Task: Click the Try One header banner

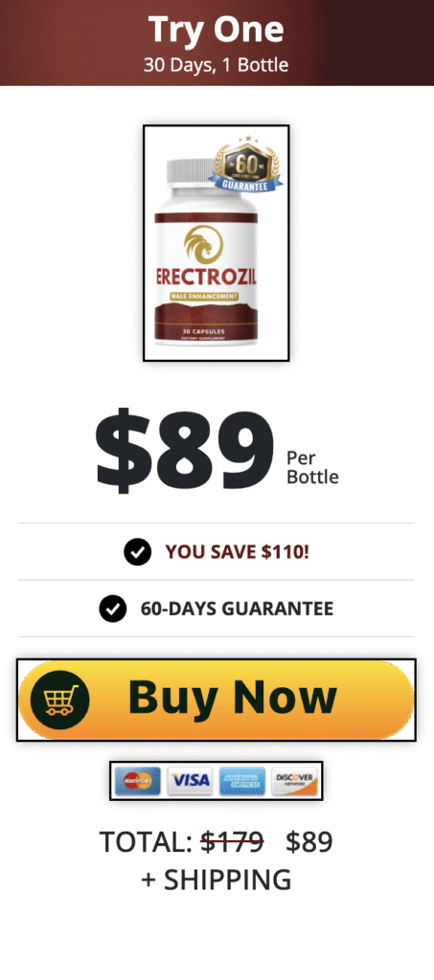Action: point(217,42)
